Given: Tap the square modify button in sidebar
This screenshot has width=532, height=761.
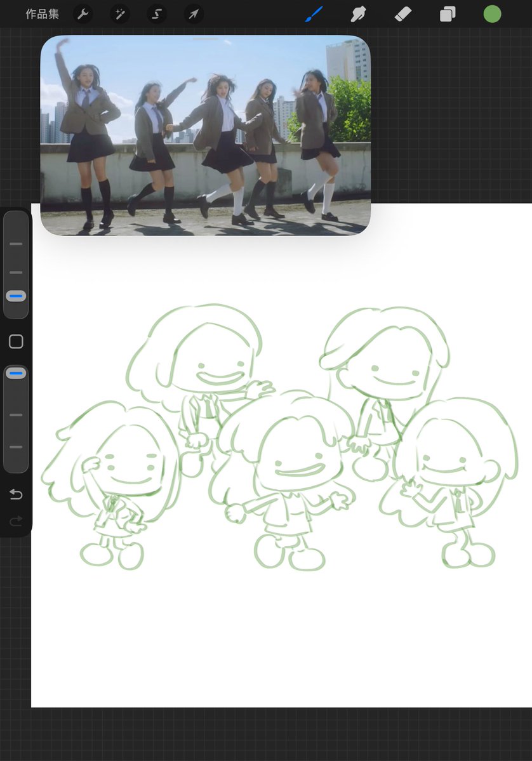Looking at the screenshot, I should [16, 341].
